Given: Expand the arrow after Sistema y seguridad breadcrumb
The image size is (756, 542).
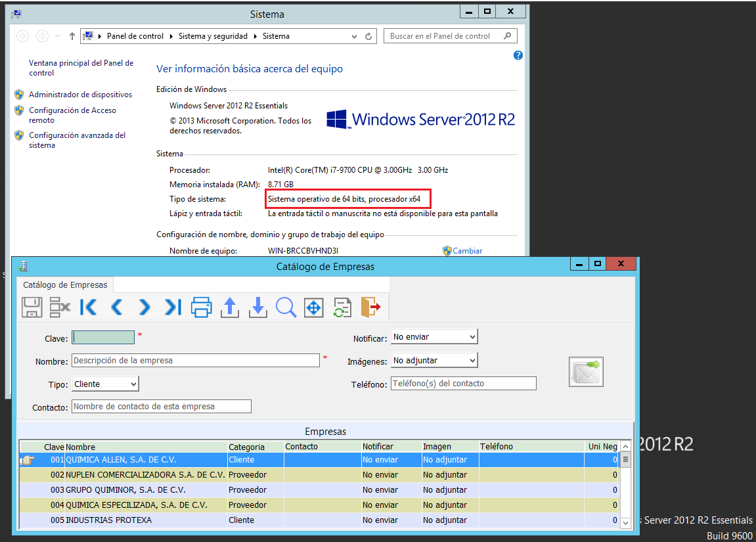Looking at the screenshot, I should pos(255,36).
